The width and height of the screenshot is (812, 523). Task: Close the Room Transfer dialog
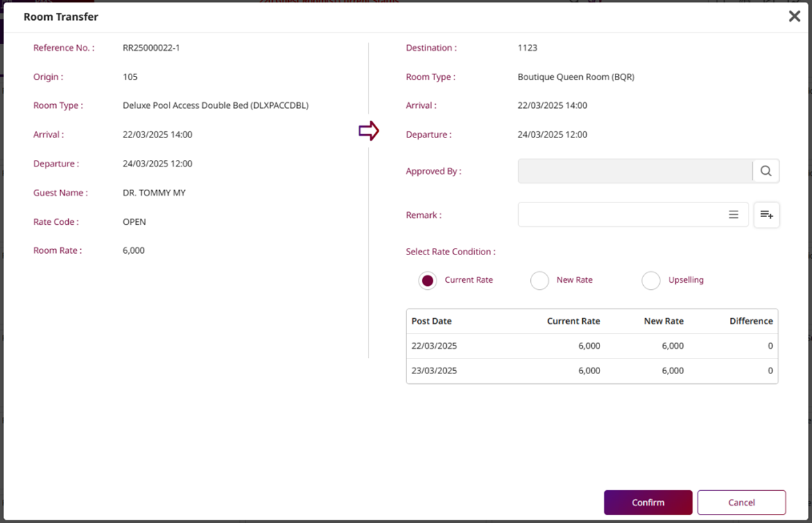(x=794, y=17)
